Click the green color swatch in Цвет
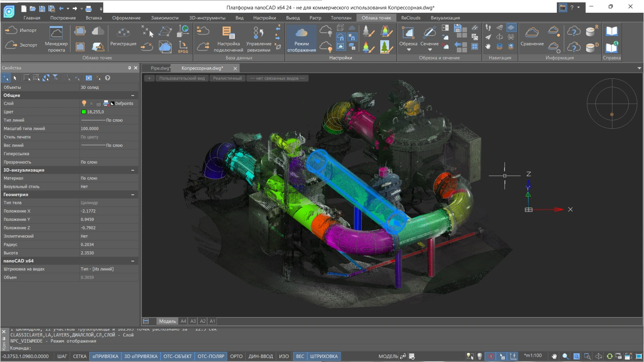 [x=84, y=112]
